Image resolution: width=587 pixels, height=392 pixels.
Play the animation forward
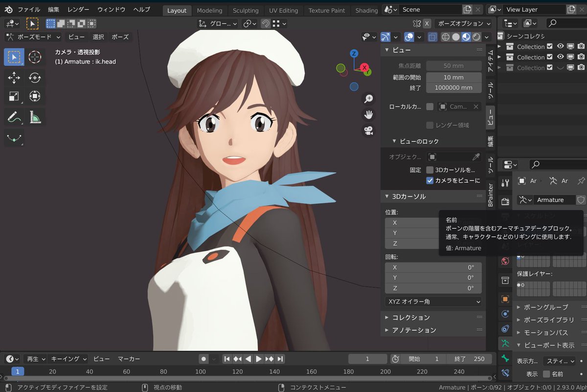(x=259, y=359)
